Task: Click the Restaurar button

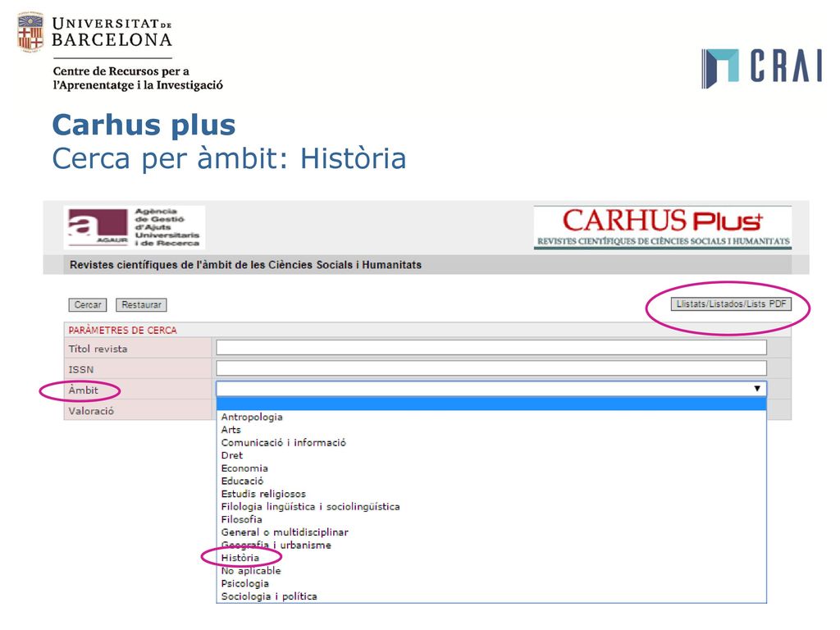Action: [141, 305]
